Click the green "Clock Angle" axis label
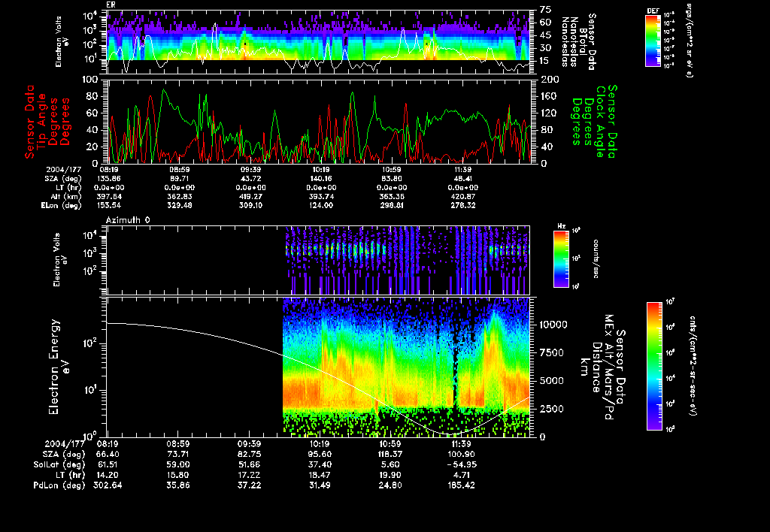This screenshot has height=532, width=770. tap(600, 122)
